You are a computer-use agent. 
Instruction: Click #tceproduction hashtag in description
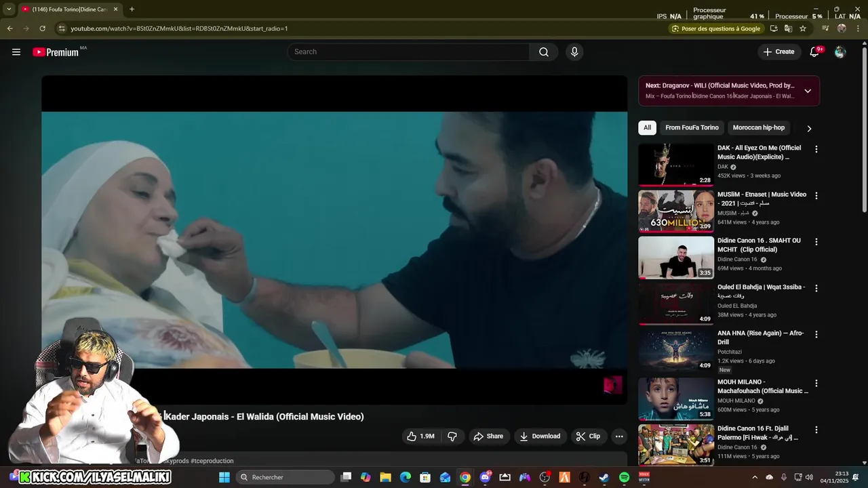(x=212, y=461)
